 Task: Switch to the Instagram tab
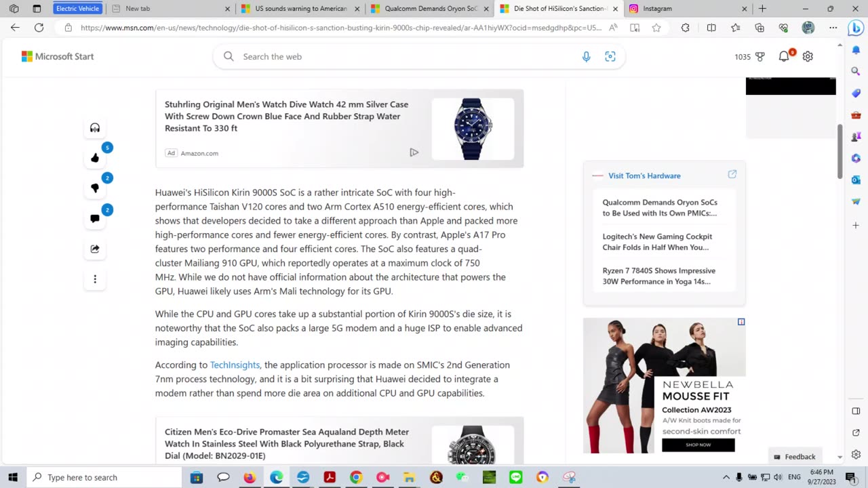pos(688,9)
